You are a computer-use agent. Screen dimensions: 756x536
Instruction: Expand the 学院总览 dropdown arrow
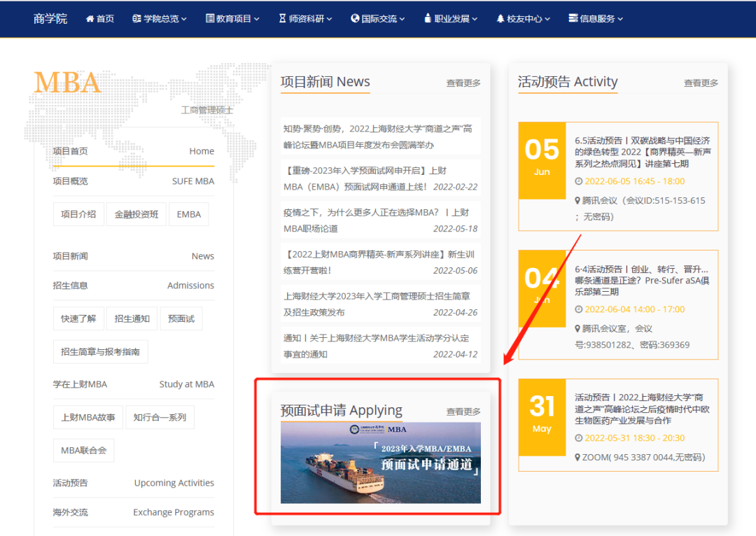click(x=184, y=20)
